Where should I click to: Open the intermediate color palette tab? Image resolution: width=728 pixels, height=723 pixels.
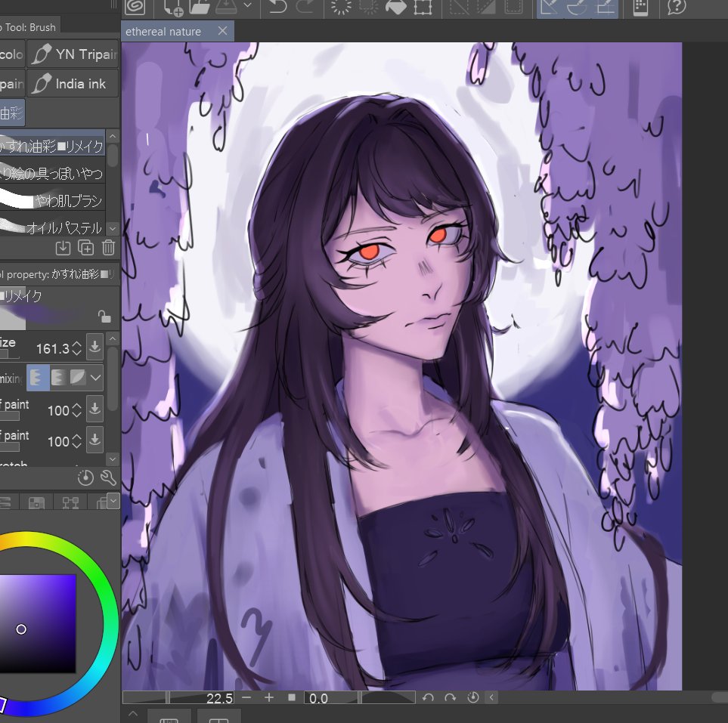click(x=70, y=502)
